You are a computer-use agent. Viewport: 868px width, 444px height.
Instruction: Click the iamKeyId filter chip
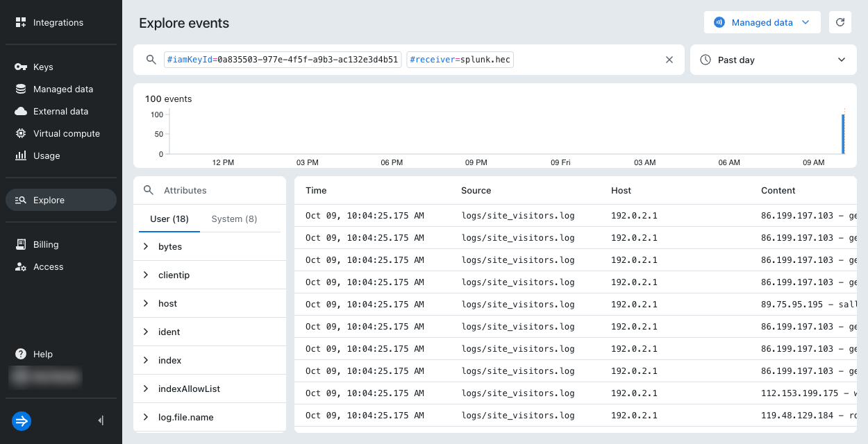(283, 60)
